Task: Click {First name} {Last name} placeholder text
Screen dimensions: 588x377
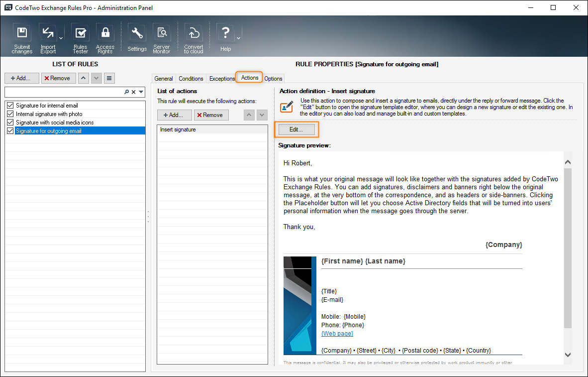Action: (x=363, y=261)
